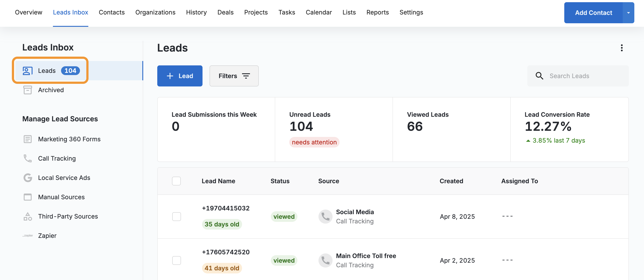Click the Archived box icon
The image size is (644, 280).
point(27,90)
